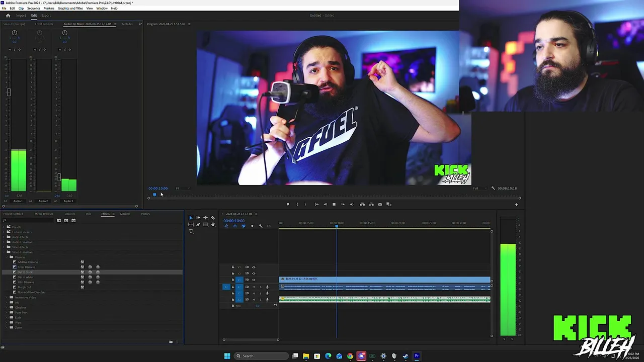Open Discord from the Windows taskbar

click(x=361, y=356)
